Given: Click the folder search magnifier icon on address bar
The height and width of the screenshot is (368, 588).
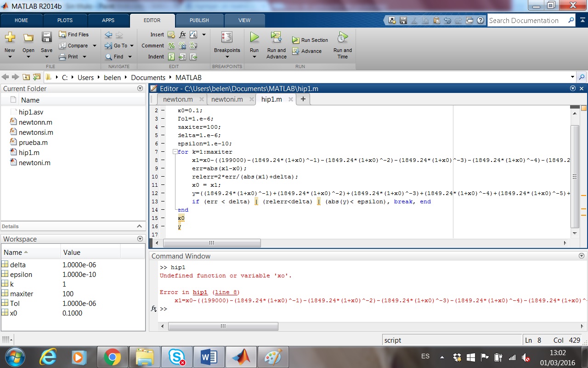Looking at the screenshot, I should (582, 77).
